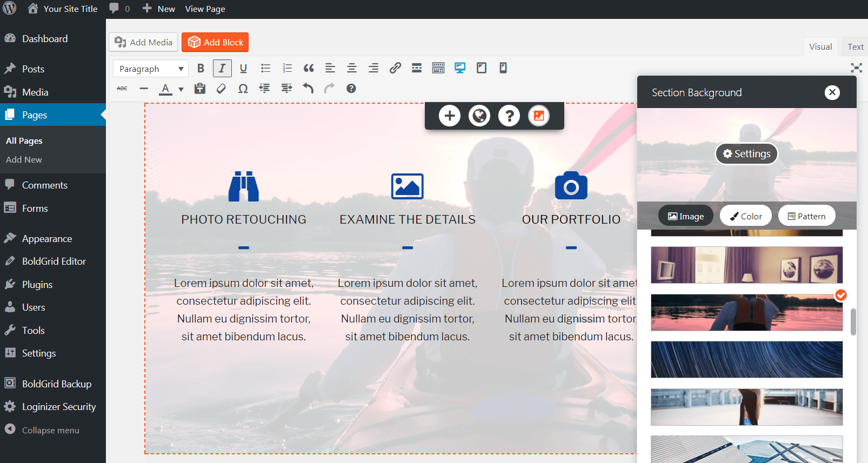This screenshot has height=463, width=868.
Task: Select the mobile phone preview icon
Action: tap(503, 68)
